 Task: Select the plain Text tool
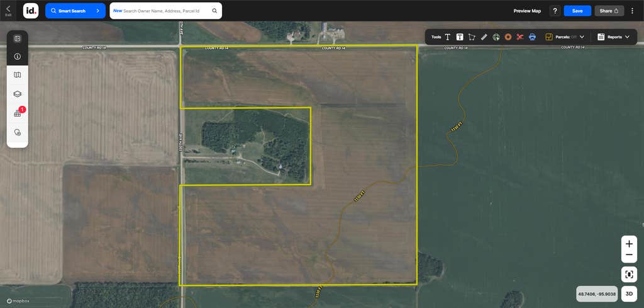click(x=448, y=37)
